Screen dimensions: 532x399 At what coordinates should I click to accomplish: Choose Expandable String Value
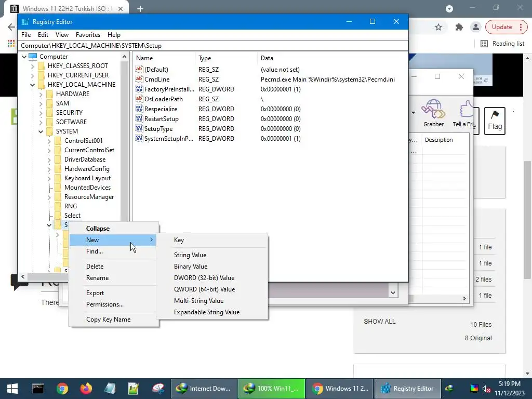click(212, 312)
